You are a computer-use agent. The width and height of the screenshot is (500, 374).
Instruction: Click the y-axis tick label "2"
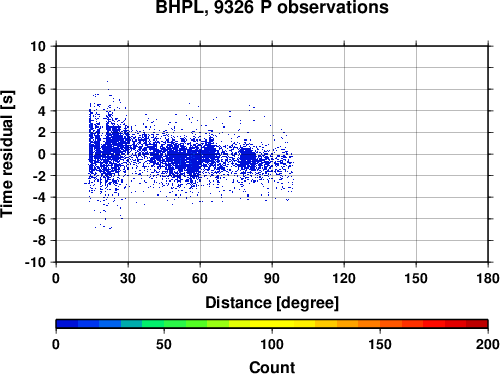(x=42, y=133)
